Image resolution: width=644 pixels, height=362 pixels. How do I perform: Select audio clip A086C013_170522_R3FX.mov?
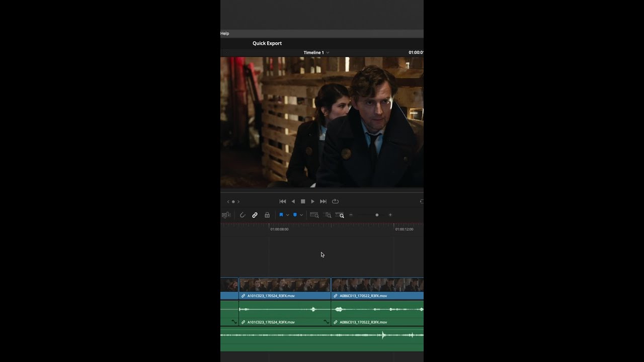(x=377, y=313)
